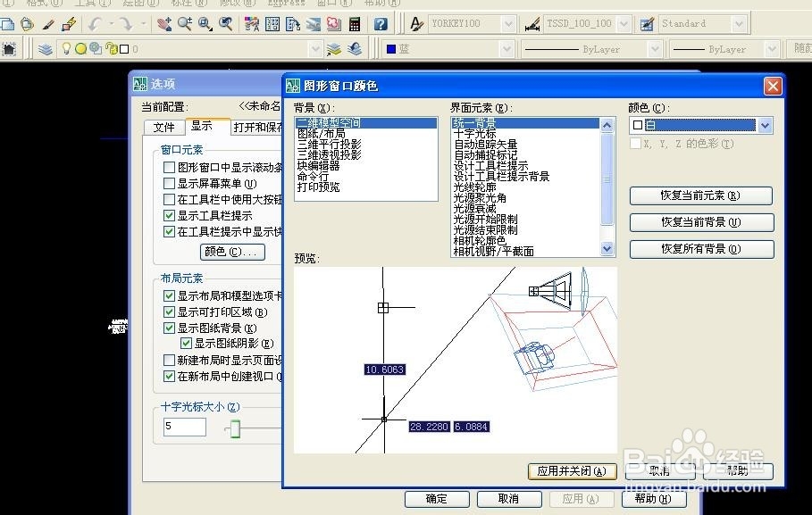Open the Layer Properties Manager icon
Image resolution: width=812 pixels, height=515 pixels.
coord(45,49)
